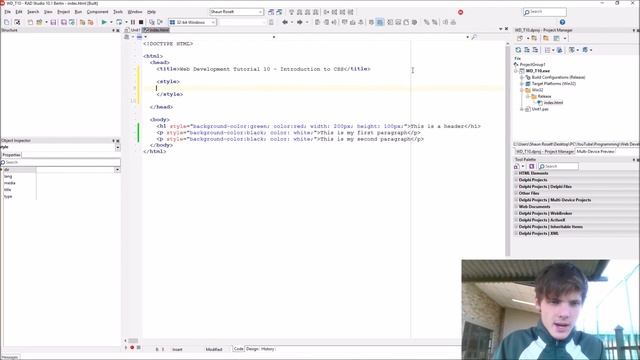Select the Multi-Device Preview tab
This screenshot has height=360, width=640.
(x=596, y=151)
